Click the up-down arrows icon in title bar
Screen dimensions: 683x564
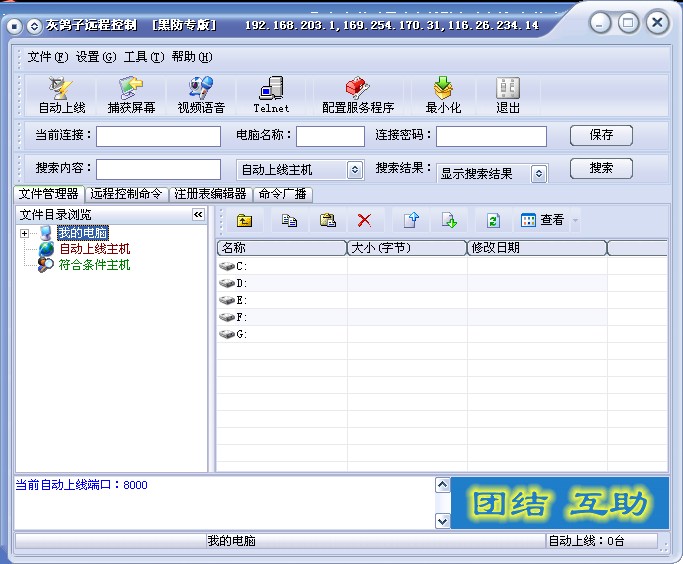(x=34, y=27)
